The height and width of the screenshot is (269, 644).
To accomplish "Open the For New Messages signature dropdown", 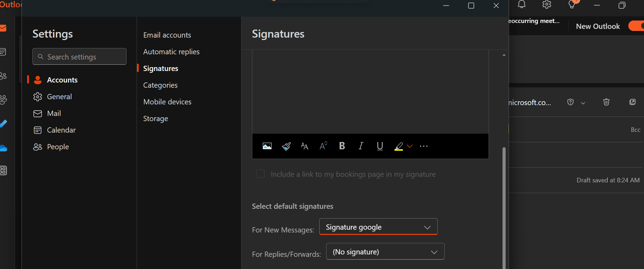I will pyautogui.click(x=378, y=227).
